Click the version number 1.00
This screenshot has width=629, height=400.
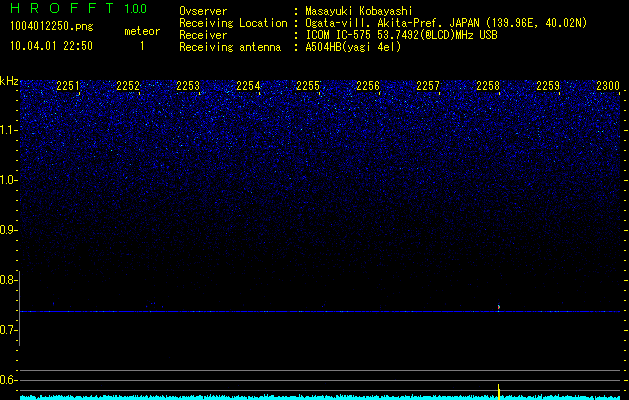tap(135, 9)
